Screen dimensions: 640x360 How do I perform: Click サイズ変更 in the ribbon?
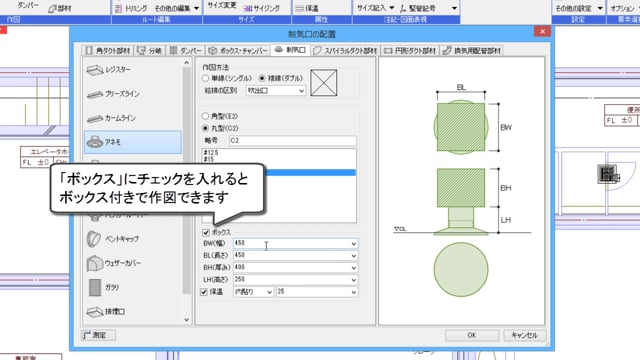[x=222, y=5]
